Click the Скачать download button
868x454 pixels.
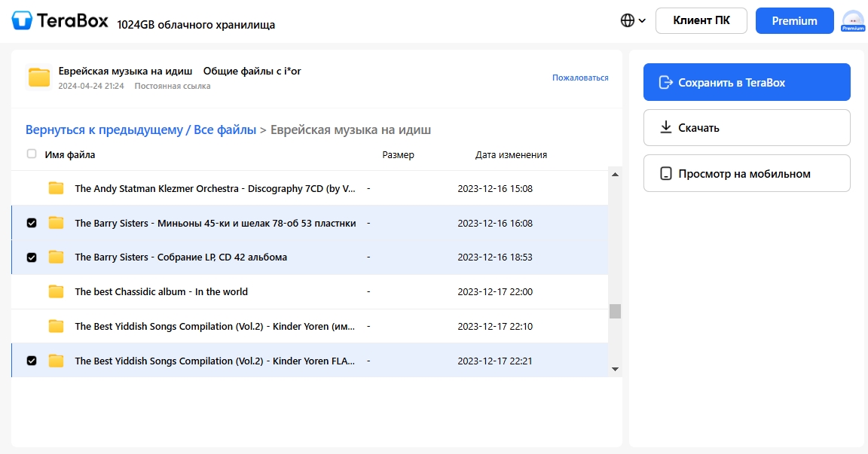click(x=746, y=128)
